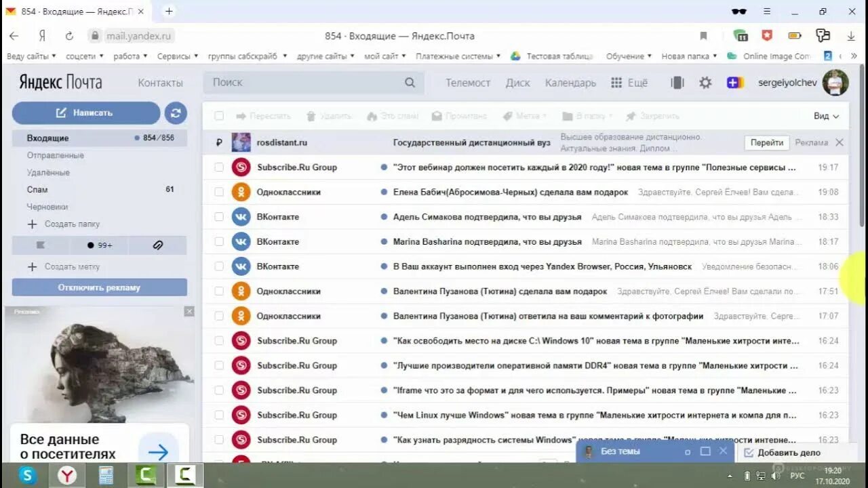The height and width of the screenshot is (488, 868).
Task: Open the Сервисы bookmarks folder
Action: [178, 56]
